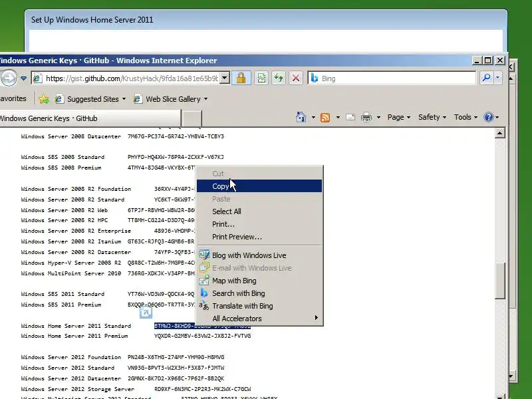Click the text Windows Server 2008 Datacenter
532x399 pixels.
[x=71, y=136]
